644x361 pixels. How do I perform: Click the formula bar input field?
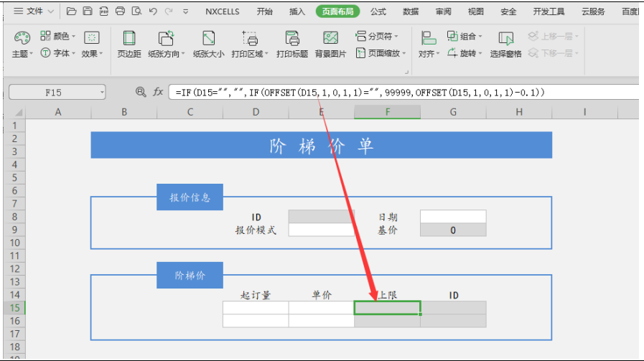[x=402, y=93]
